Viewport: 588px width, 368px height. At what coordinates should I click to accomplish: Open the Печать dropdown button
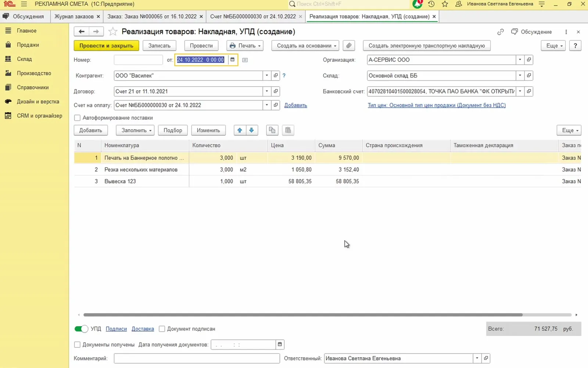tap(245, 46)
